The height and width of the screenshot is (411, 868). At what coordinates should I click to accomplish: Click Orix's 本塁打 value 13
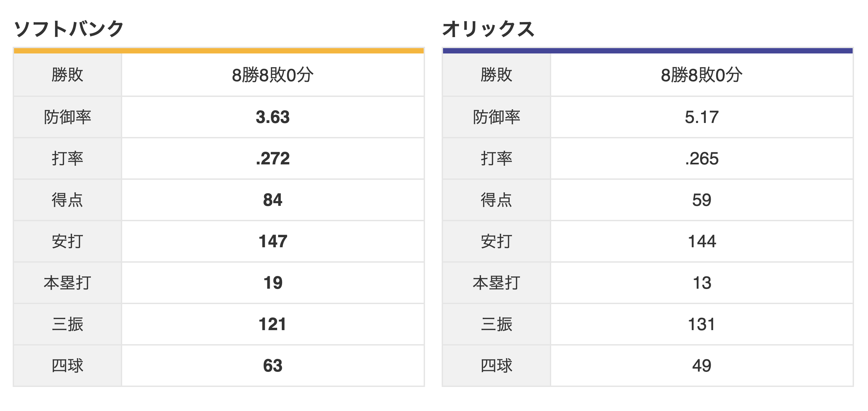(701, 283)
